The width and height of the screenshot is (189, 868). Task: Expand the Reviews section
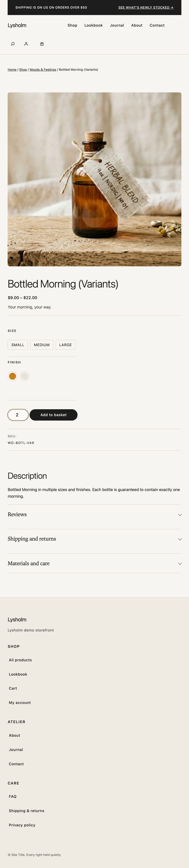coord(94,515)
